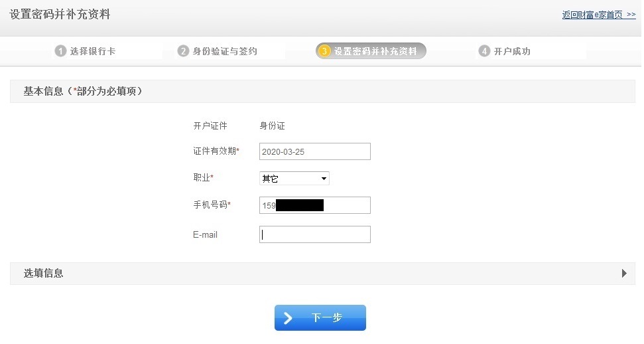The height and width of the screenshot is (344, 644).
Task: Click the 基本信息 section header text
Action: click(x=83, y=92)
